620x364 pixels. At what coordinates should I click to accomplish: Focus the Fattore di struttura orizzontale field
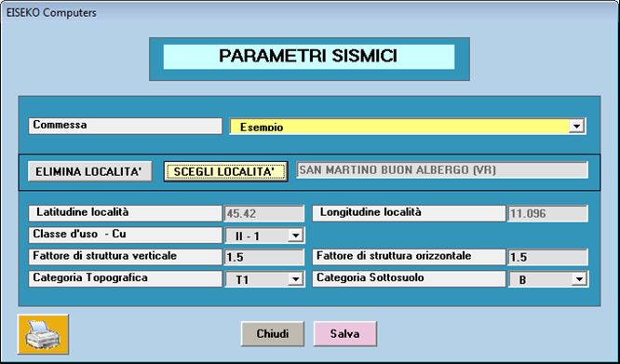(x=547, y=257)
